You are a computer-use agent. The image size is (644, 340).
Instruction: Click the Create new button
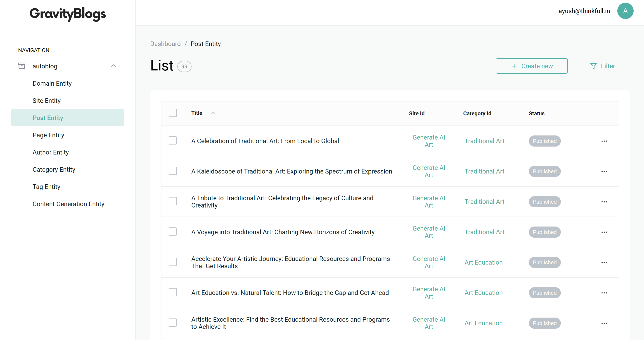pyautogui.click(x=531, y=66)
